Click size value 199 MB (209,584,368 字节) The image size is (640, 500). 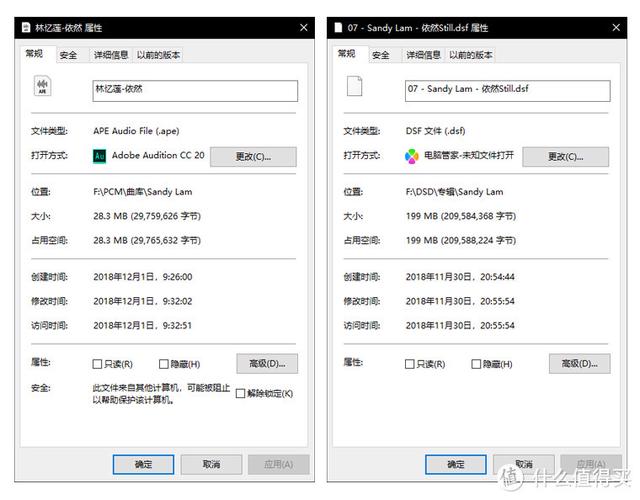pyautogui.click(x=461, y=216)
